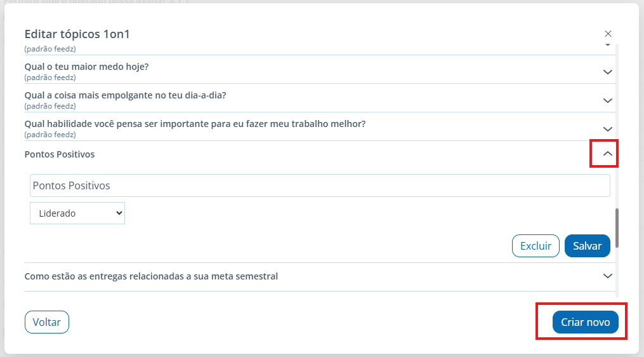The width and height of the screenshot is (644, 357).
Task: Open the 'Qual habilidade você pensa ser importante' title
Action: point(195,124)
